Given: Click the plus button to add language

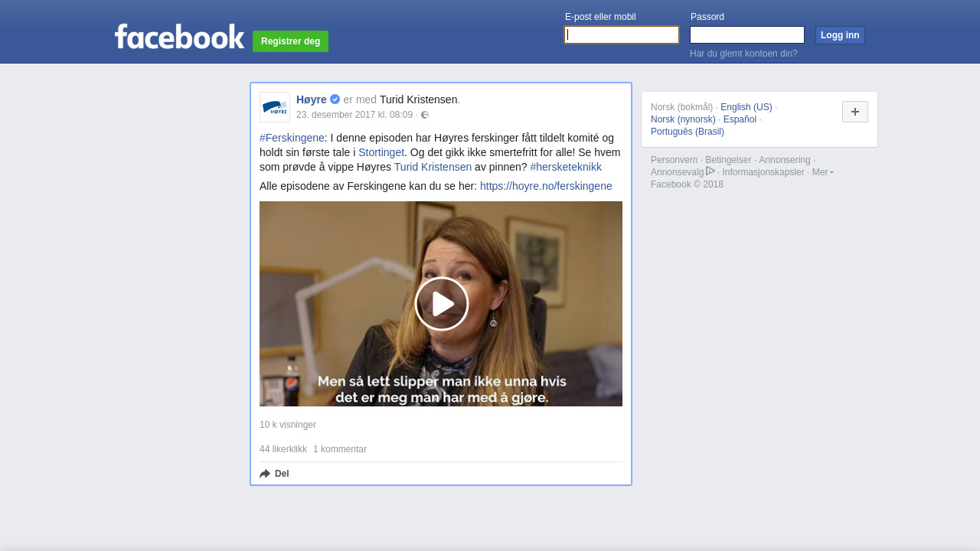Looking at the screenshot, I should 854,112.
